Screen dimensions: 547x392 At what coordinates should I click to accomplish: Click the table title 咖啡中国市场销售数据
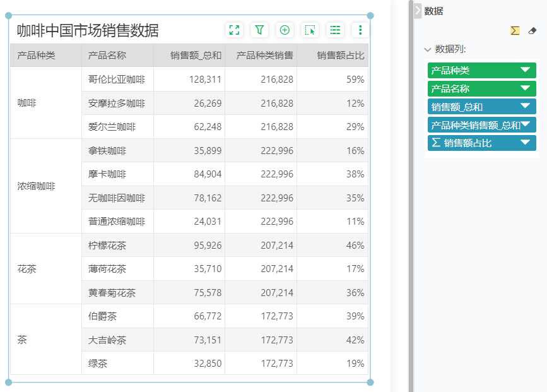click(x=88, y=30)
